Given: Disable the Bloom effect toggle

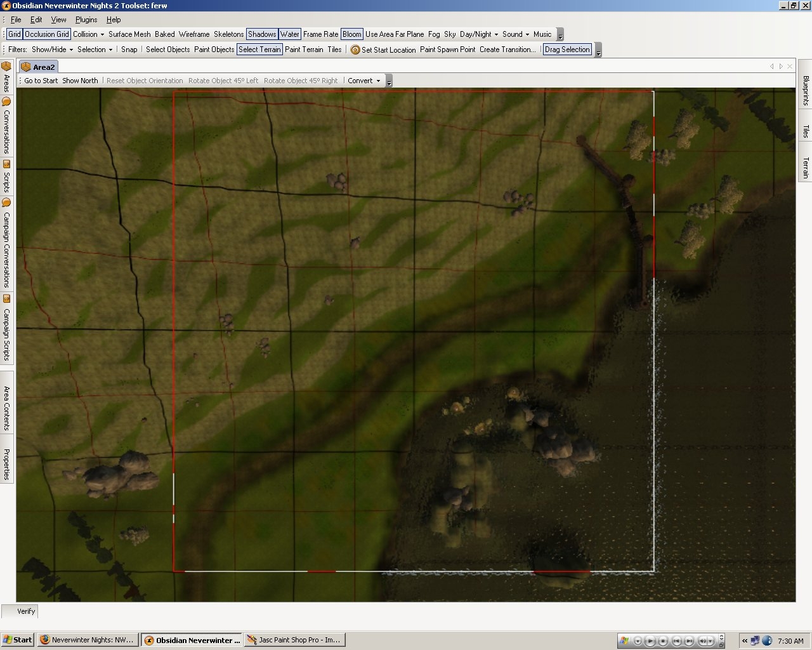Looking at the screenshot, I should pos(351,34).
